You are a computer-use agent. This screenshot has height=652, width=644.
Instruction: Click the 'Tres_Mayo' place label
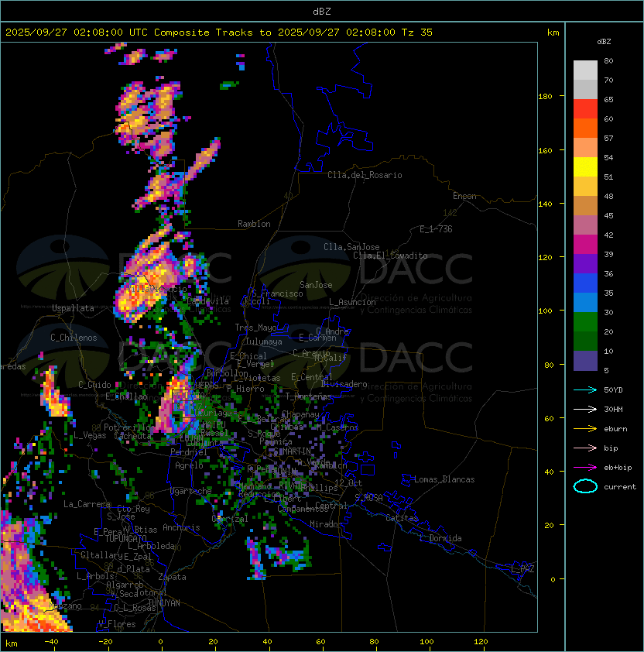[x=255, y=328]
